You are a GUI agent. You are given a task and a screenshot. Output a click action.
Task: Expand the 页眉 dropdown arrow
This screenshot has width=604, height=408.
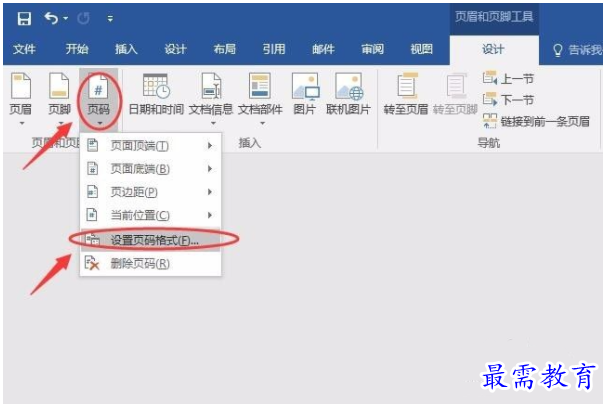[22, 123]
